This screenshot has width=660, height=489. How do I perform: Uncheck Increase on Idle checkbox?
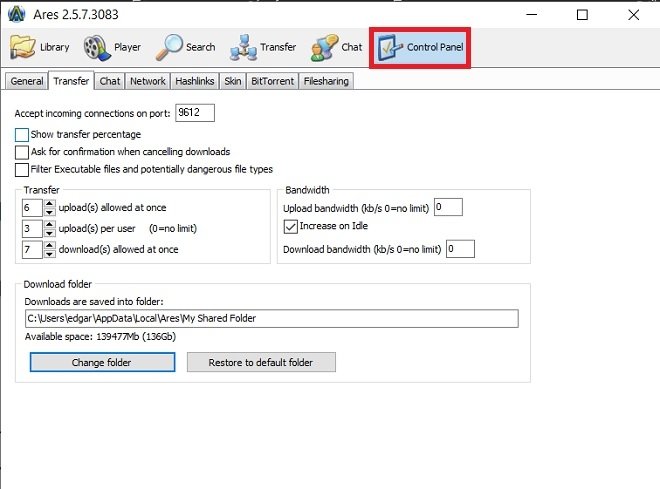click(290, 226)
